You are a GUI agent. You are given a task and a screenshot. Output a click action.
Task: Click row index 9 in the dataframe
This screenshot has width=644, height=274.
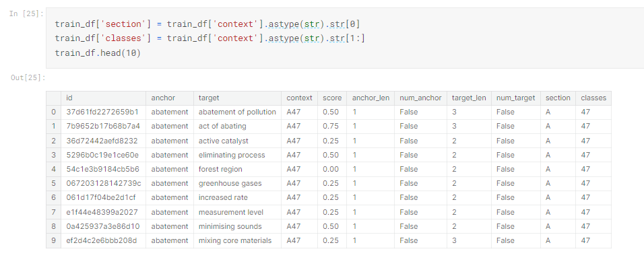53,240
